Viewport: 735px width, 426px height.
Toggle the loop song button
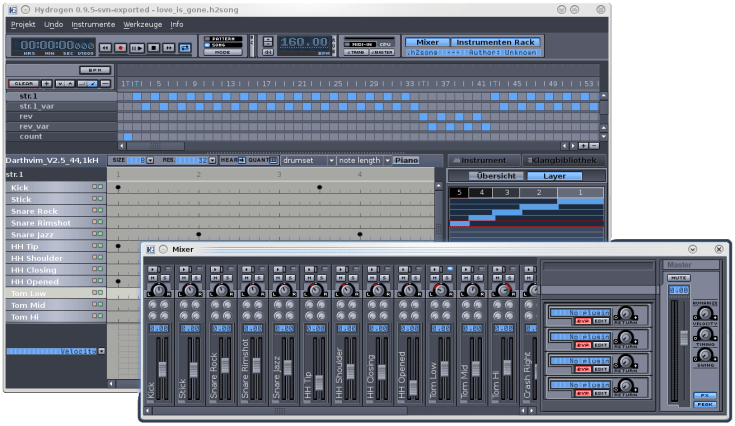[185, 47]
